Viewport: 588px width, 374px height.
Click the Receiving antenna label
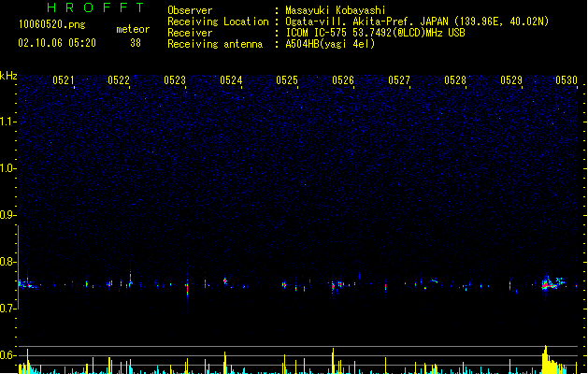click(x=215, y=44)
